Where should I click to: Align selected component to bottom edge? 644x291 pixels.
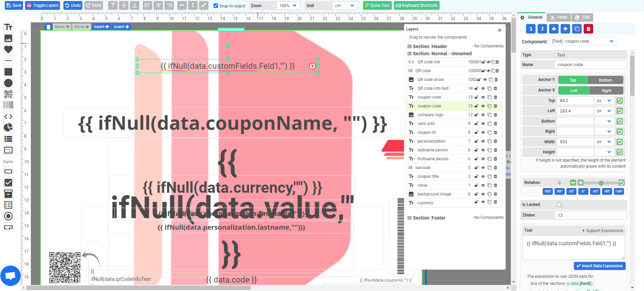click(x=135, y=5)
